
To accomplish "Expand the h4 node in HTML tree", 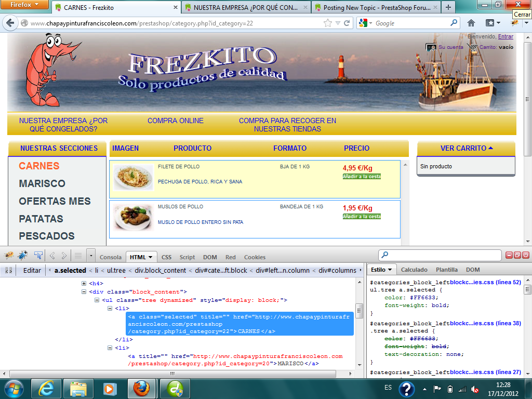I will coord(84,283).
